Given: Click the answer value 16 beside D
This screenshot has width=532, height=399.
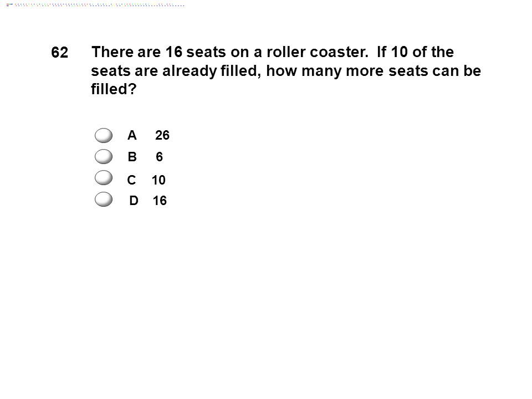Looking at the screenshot, I should point(160,201).
